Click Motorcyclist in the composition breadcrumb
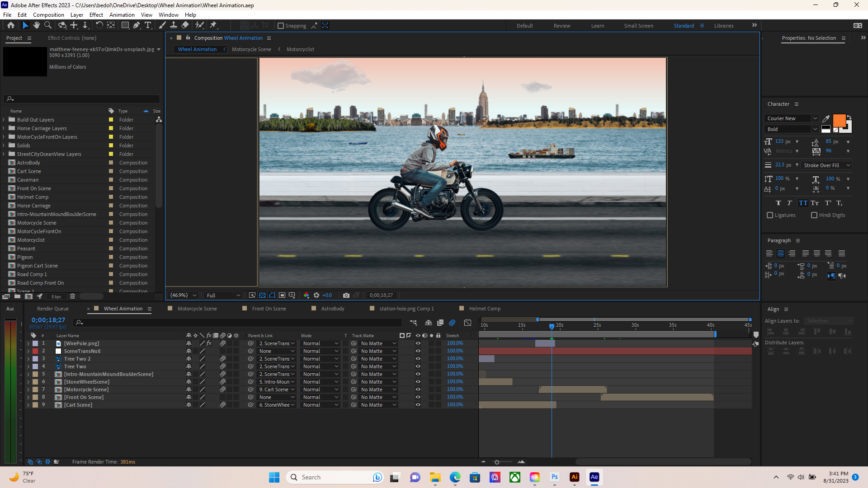868x488 pixels. click(x=300, y=49)
